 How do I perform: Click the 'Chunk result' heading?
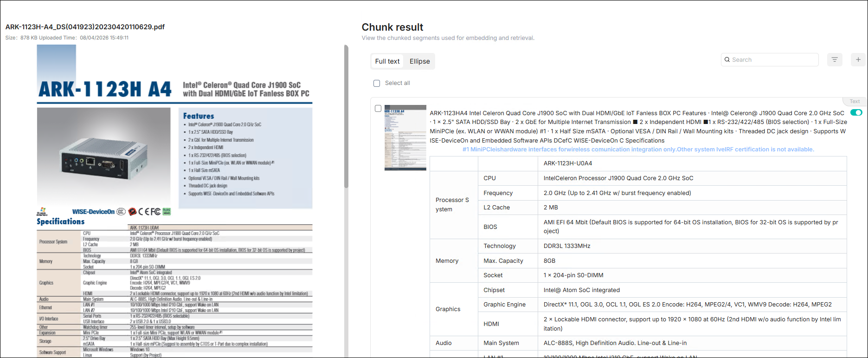[x=392, y=27]
